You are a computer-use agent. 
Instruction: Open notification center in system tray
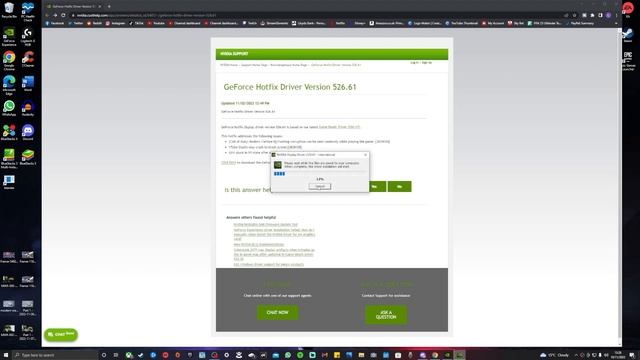(x=632, y=355)
